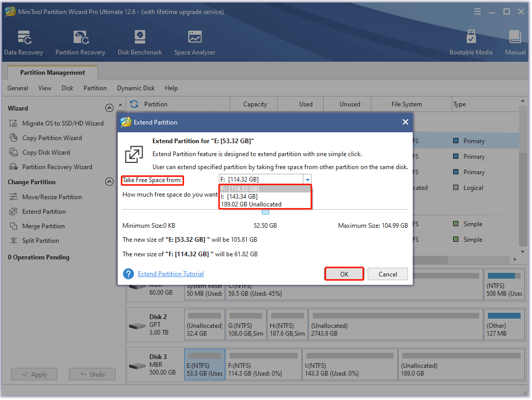
Task: Open the Dynamic Disk menu
Action: (136, 88)
